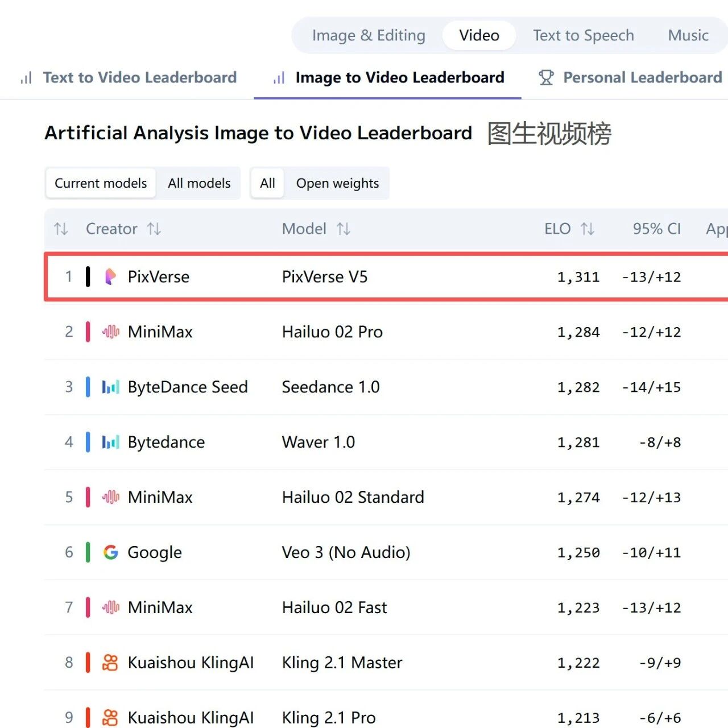Click Bytedance in the Waver 1.0 row
The height and width of the screenshot is (728, 728).
pos(166,442)
